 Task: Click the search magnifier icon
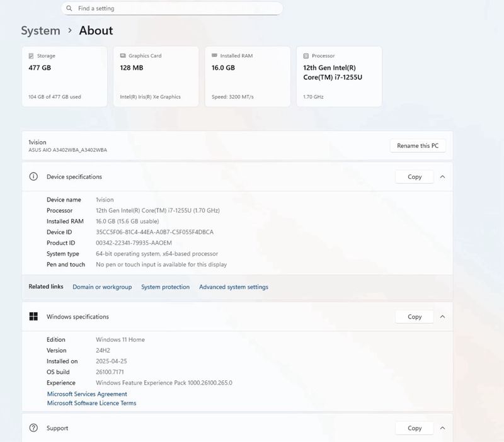[x=69, y=8]
